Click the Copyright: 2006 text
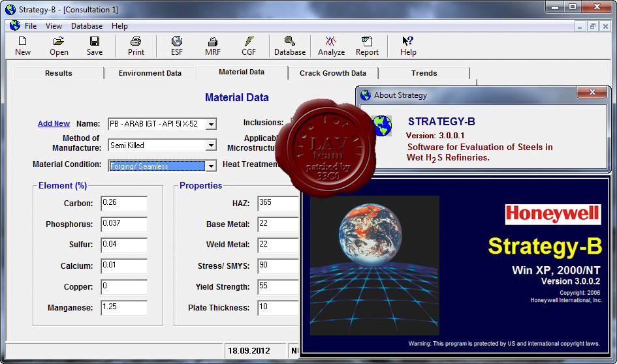617x364 pixels. pos(580,293)
